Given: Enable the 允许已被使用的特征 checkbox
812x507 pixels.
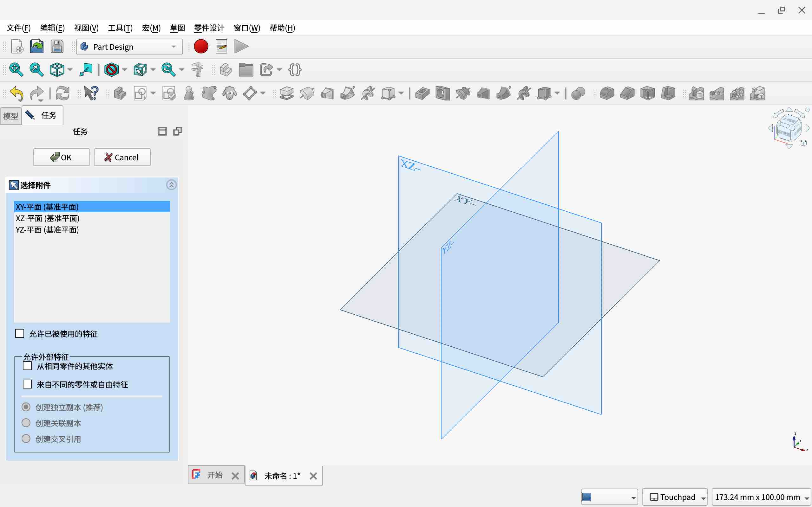Looking at the screenshot, I should tap(20, 333).
